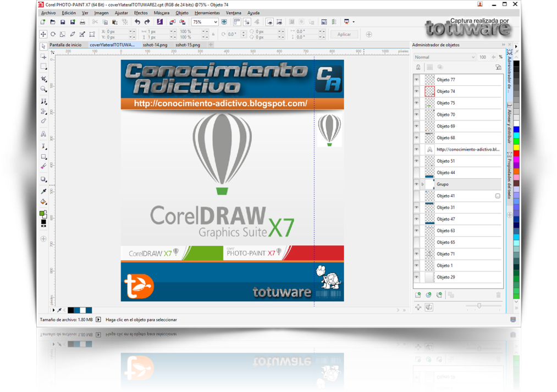Show hidden Objeto 44 layer
Screen dimensions: 557x392
tap(416, 173)
